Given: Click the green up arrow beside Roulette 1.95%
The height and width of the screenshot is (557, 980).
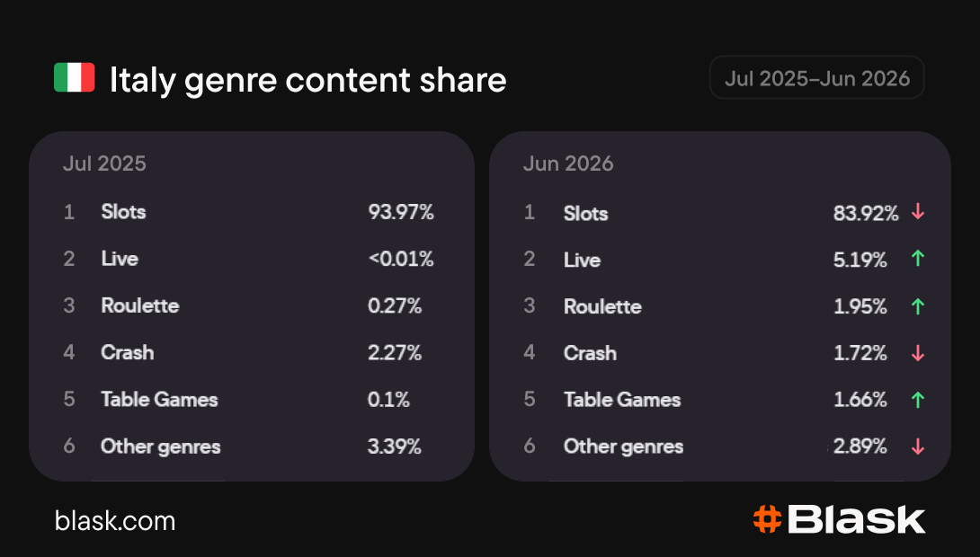Looking at the screenshot, I should [917, 306].
